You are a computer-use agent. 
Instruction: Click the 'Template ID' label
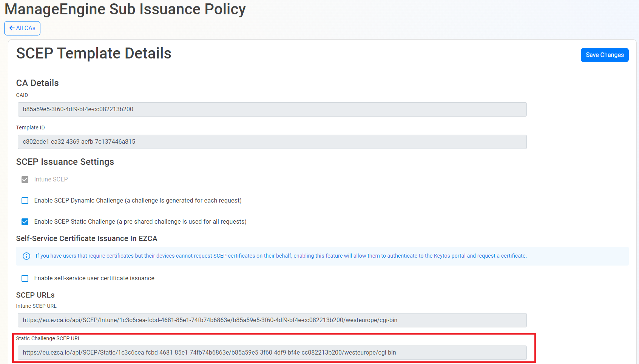click(x=30, y=127)
